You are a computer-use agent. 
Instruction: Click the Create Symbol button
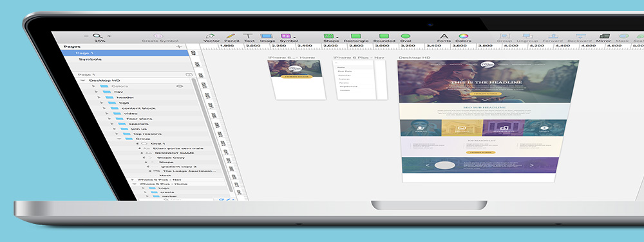(x=160, y=38)
